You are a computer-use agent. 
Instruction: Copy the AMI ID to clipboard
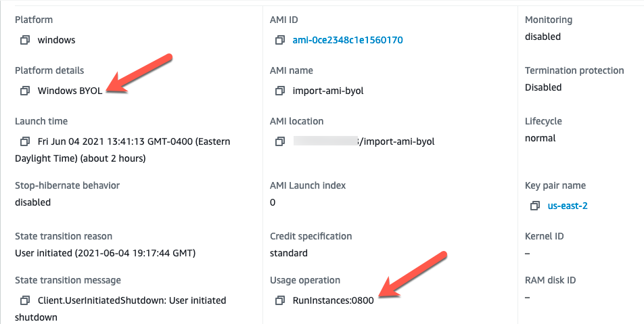pos(279,40)
